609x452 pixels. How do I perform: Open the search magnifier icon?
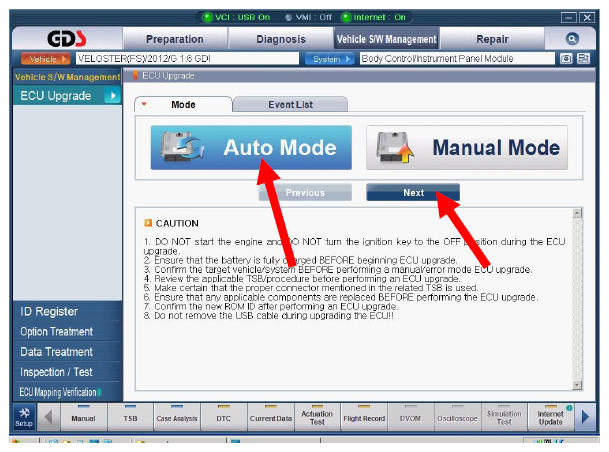[x=572, y=38]
